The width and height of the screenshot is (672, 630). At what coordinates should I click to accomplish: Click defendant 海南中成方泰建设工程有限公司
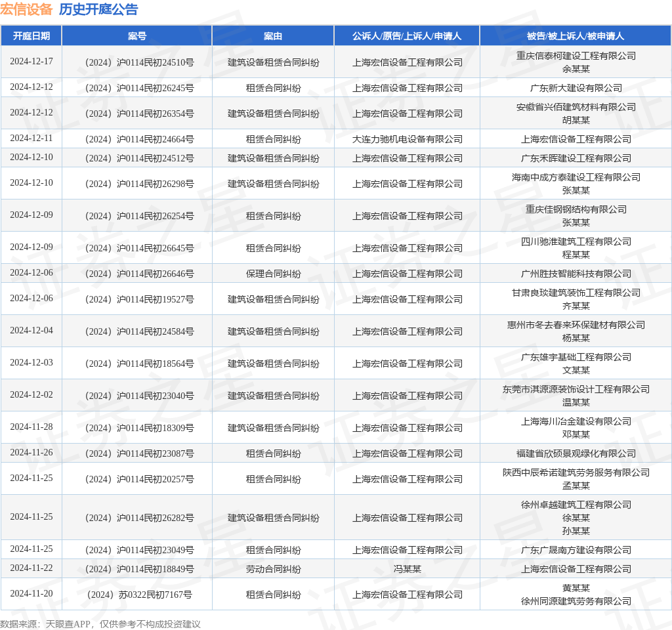(576, 177)
